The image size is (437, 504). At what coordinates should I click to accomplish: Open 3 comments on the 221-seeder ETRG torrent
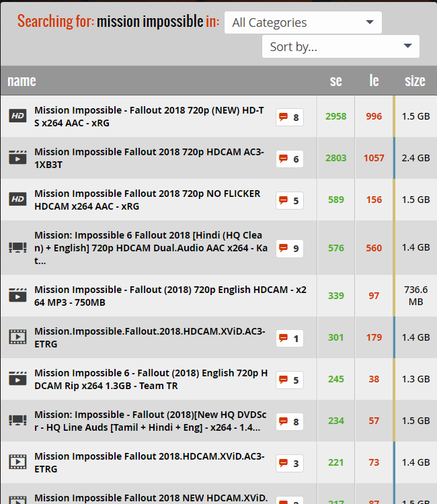(x=289, y=464)
